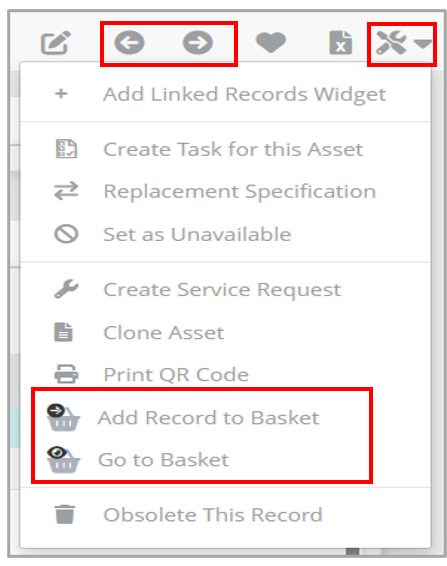The height and width of the screenshot is (566, 447).
Task: Open the tools wrench and screwdriver menu
Action: pos(391,43)
